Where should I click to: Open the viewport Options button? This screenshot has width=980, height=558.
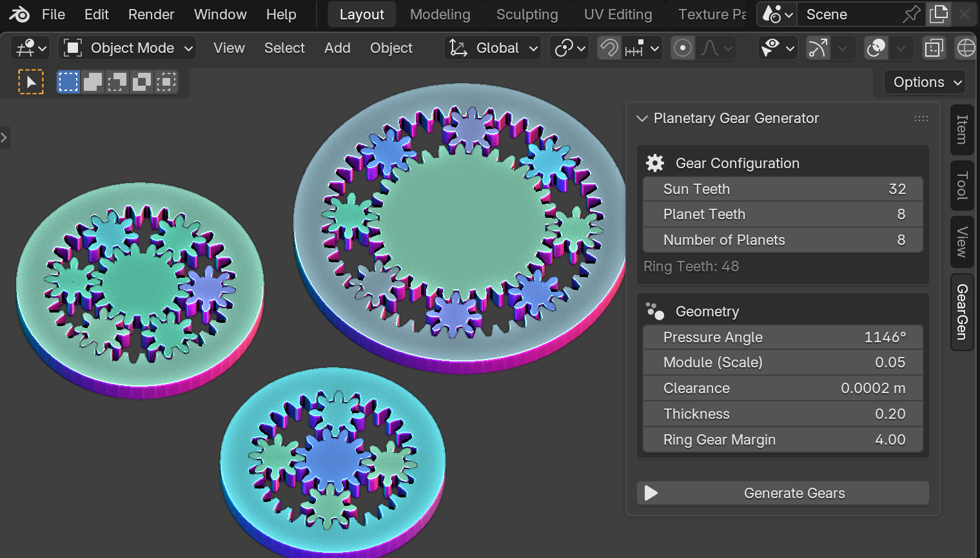click(x=924, y=82)
